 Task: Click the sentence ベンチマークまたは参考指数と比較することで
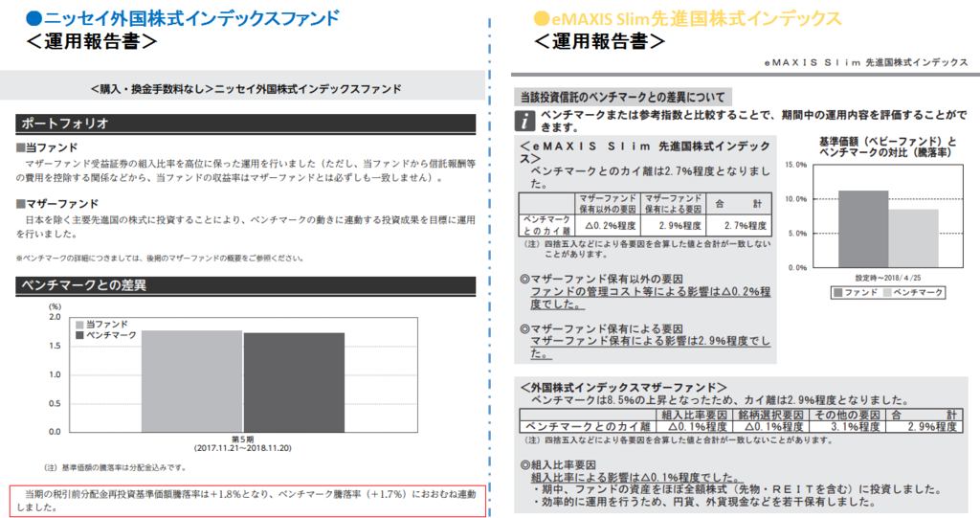753,121
